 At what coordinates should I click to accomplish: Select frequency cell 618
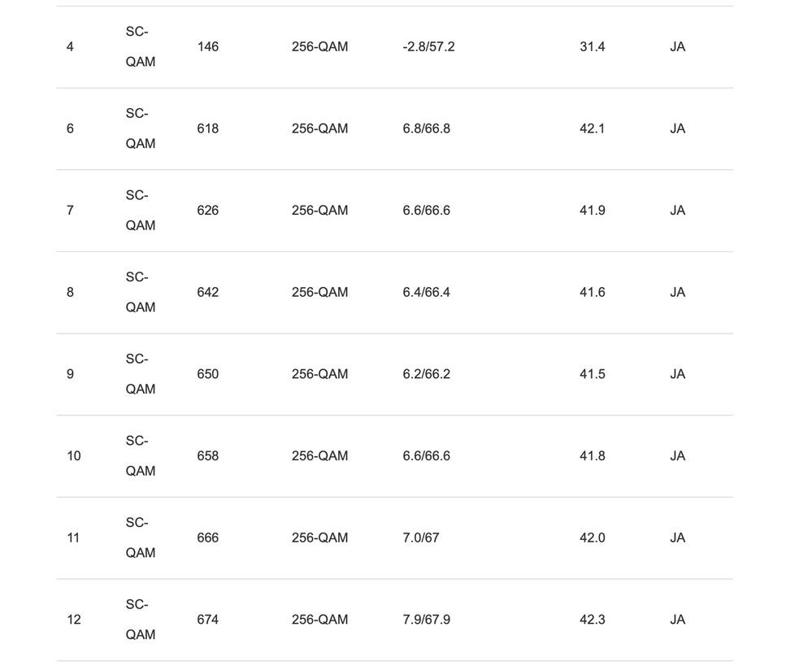pyautogui.click(x=207, y=128)
